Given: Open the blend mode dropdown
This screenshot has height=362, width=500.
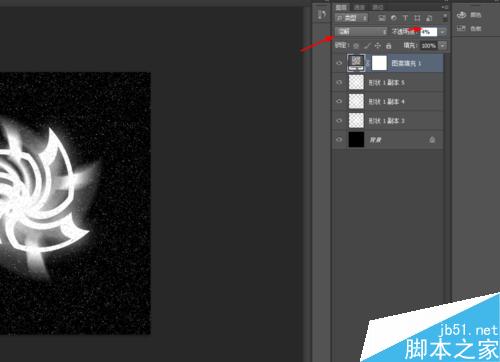Looking at the screenshot, I should click(361, 32).
